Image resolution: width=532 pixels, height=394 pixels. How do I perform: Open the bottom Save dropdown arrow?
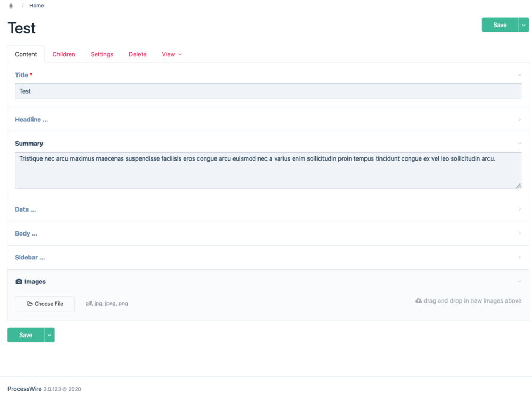point(49,335)
